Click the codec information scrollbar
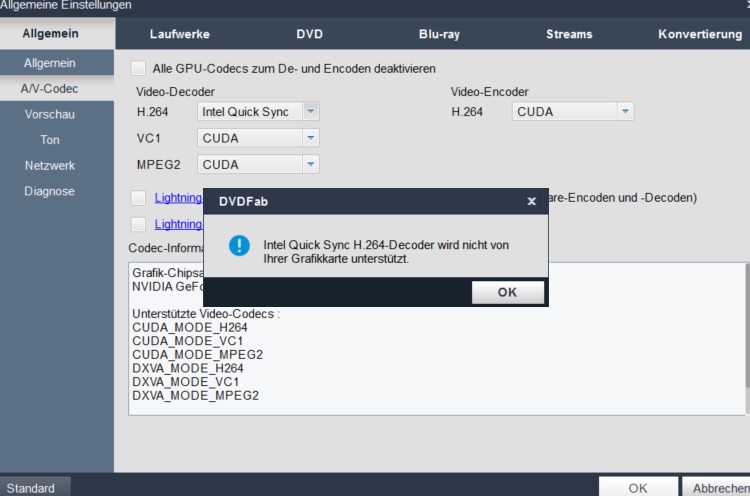Screen dimensions: 750x496 pos(748,326)
